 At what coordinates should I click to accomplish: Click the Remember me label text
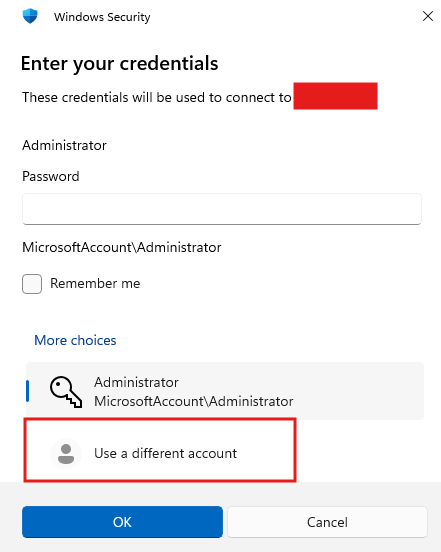pyautogui.click(x=95, y=283)
